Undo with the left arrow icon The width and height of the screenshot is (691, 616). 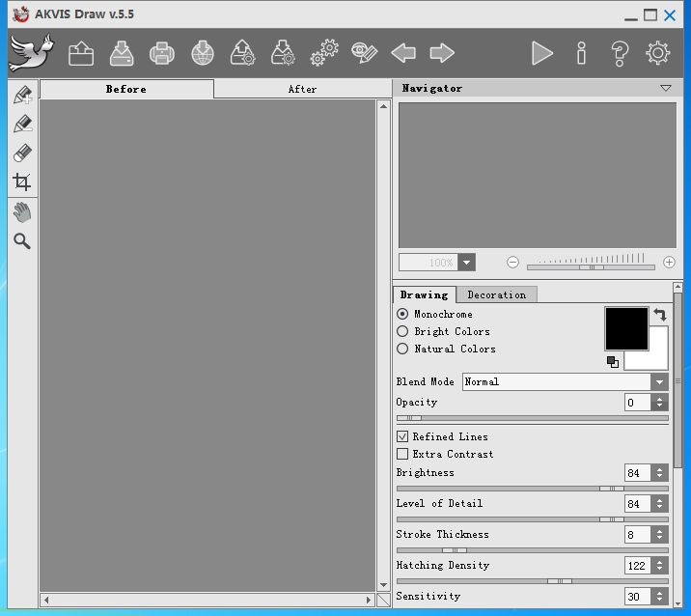[x=403, y=53]
